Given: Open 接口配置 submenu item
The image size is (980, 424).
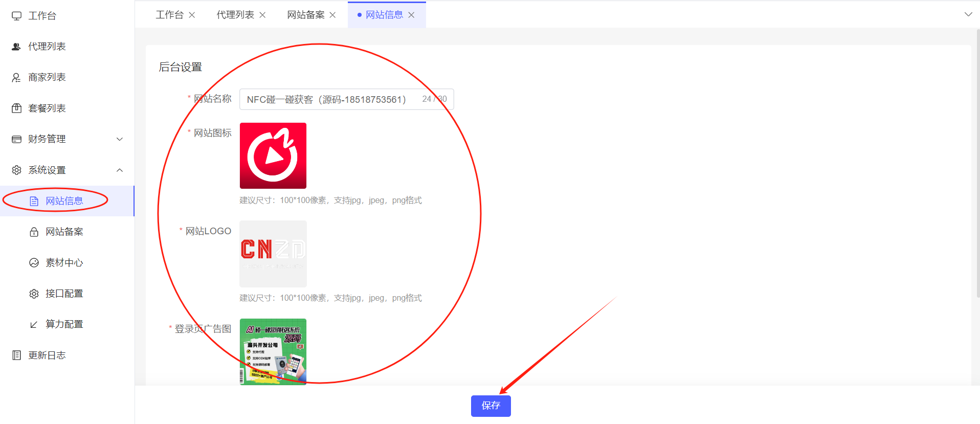Looking at the screenshot, I should (67, 294).
